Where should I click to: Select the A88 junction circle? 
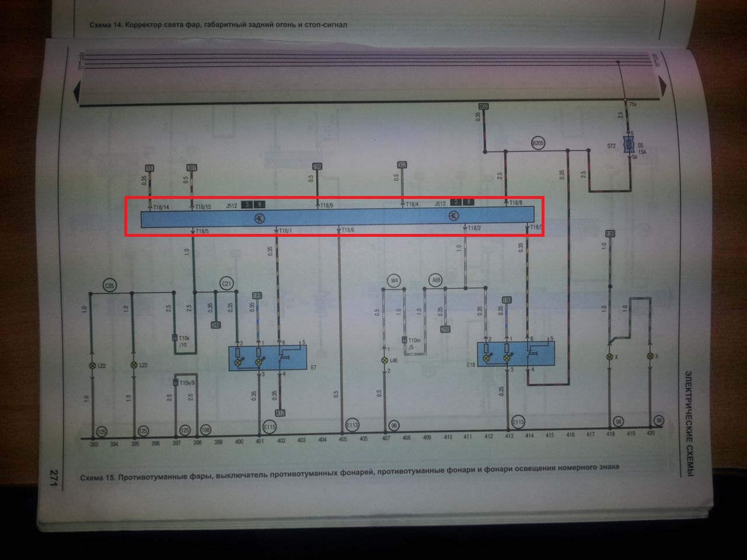(435, 281)
